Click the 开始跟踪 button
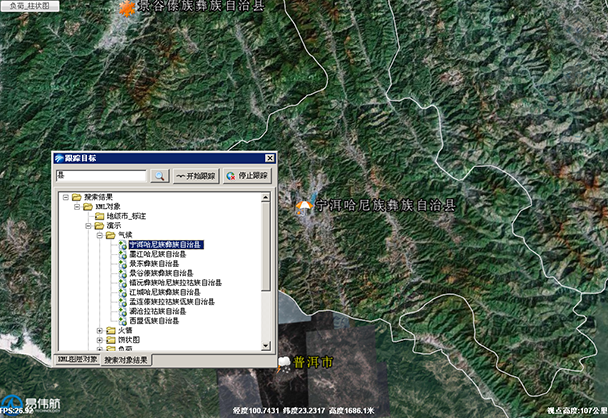Viewport: 608px width, 418px height. pyautogui.click(x=196, y=176)
